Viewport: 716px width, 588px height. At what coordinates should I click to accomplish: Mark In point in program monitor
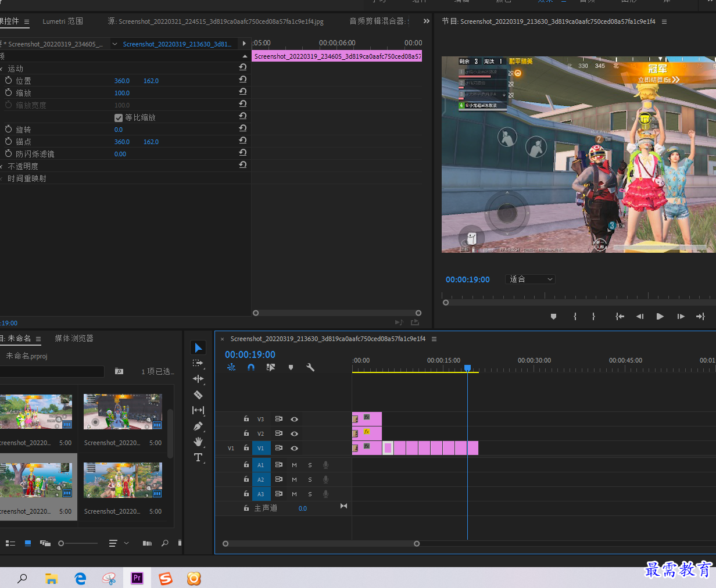(575, 317)
